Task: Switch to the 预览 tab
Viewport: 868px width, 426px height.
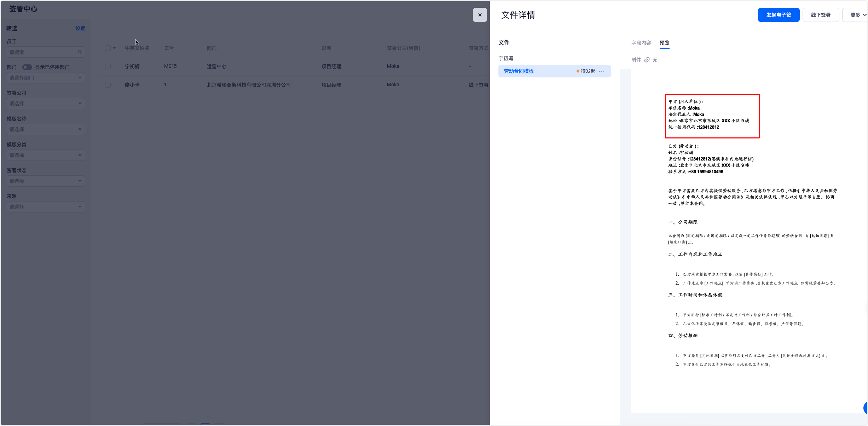Action: (x=664, y=43)
